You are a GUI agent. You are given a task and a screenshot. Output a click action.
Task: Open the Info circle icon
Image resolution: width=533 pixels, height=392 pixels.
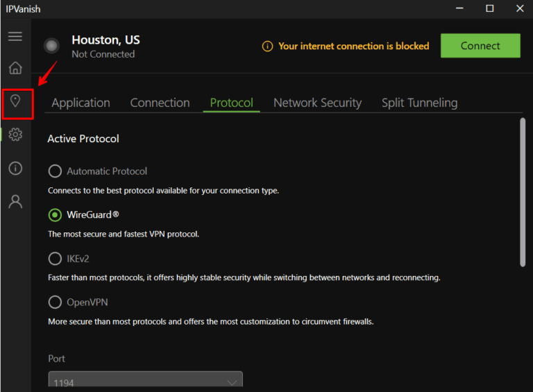coord(15,169)
